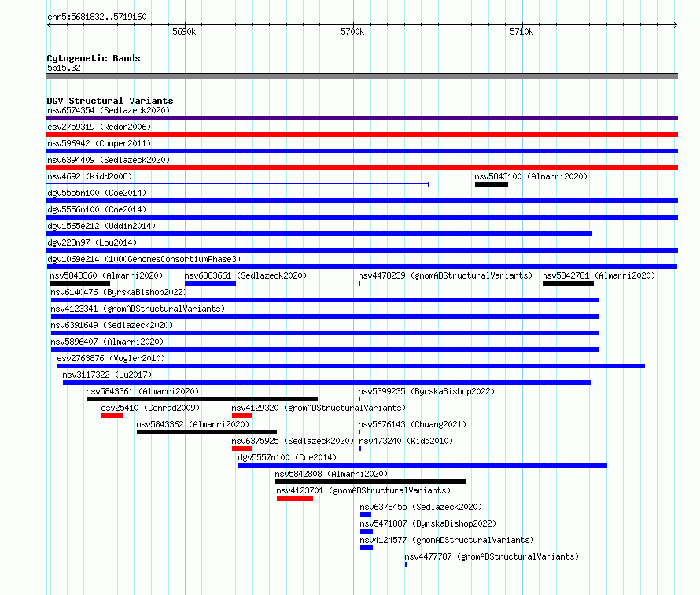Click the nsv5843100 (Almarri2020) black bar
700x595 pixels.
click(492, 184)
